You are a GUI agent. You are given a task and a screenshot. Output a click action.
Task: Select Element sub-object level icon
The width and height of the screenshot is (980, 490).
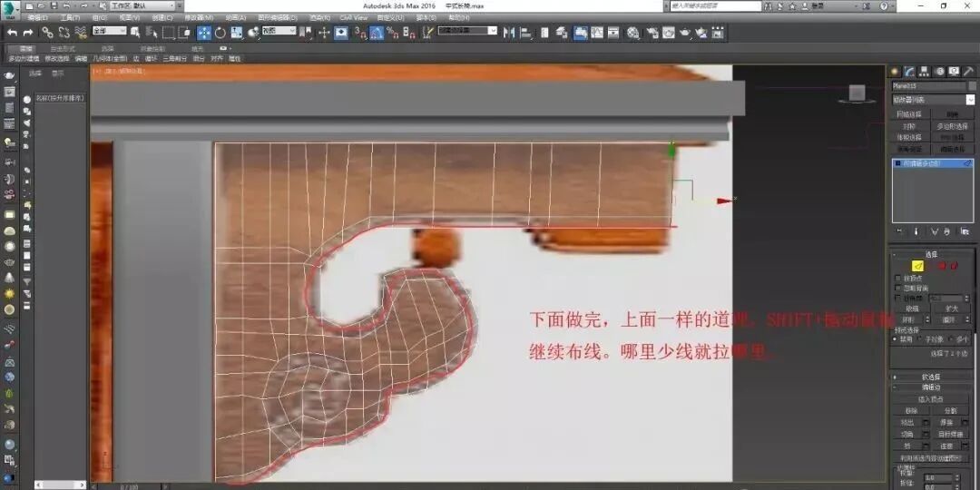click(x=954, y=266)
